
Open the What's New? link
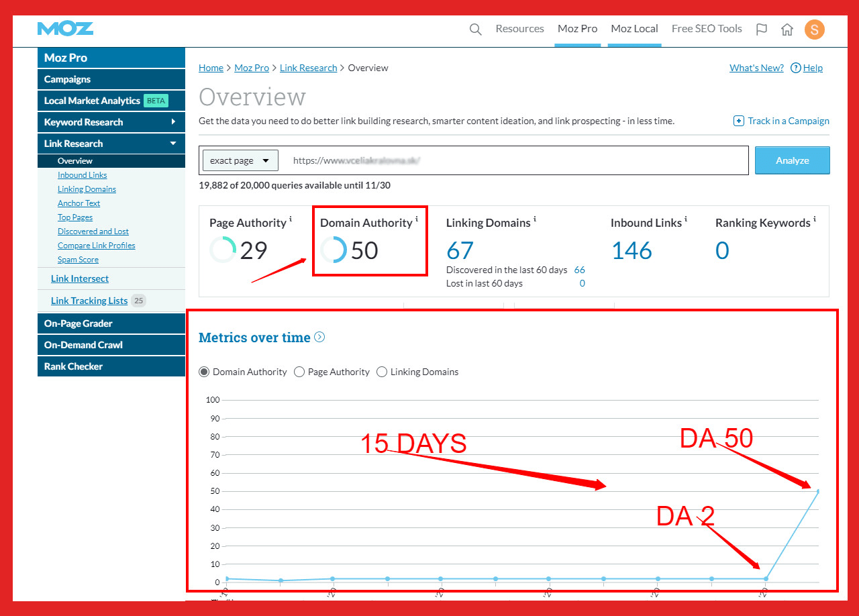pyautogui.click(x=756, y=68)
